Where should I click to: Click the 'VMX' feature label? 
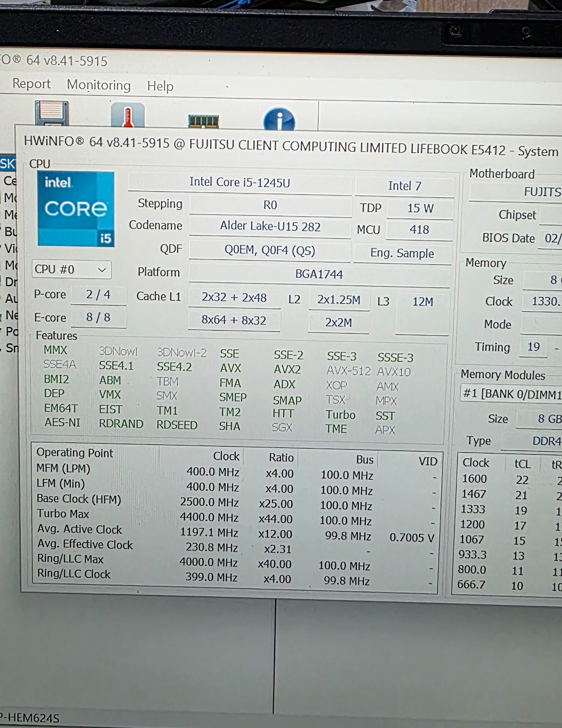pyautogui.click(x=110, y=394)
